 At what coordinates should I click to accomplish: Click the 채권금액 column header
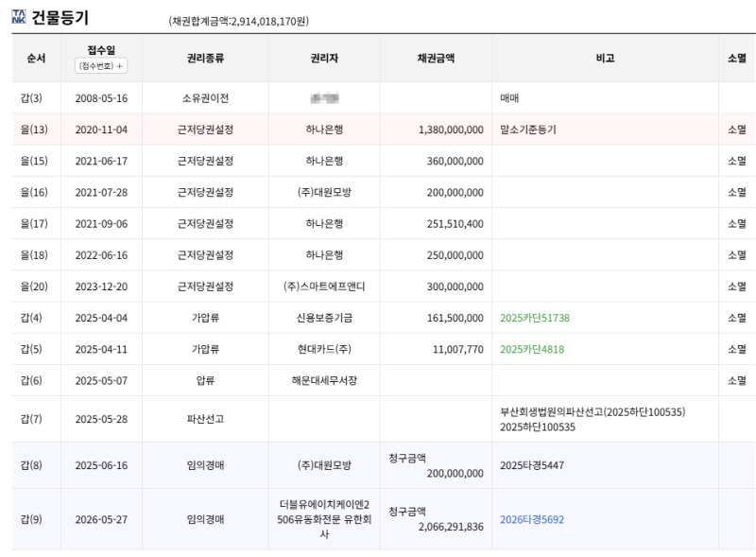pos(436,59)
